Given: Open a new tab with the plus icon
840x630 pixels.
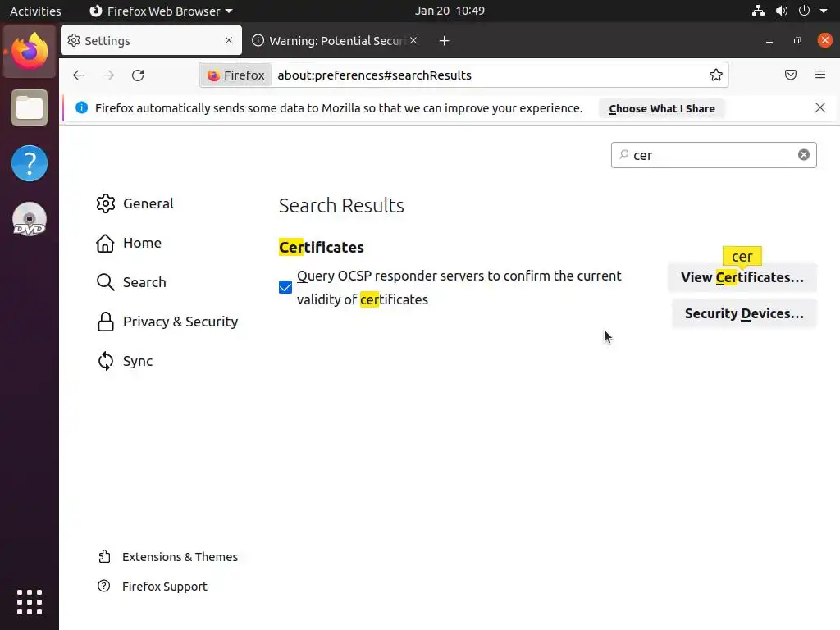Looking at the screenshot, I should point(444,41).
